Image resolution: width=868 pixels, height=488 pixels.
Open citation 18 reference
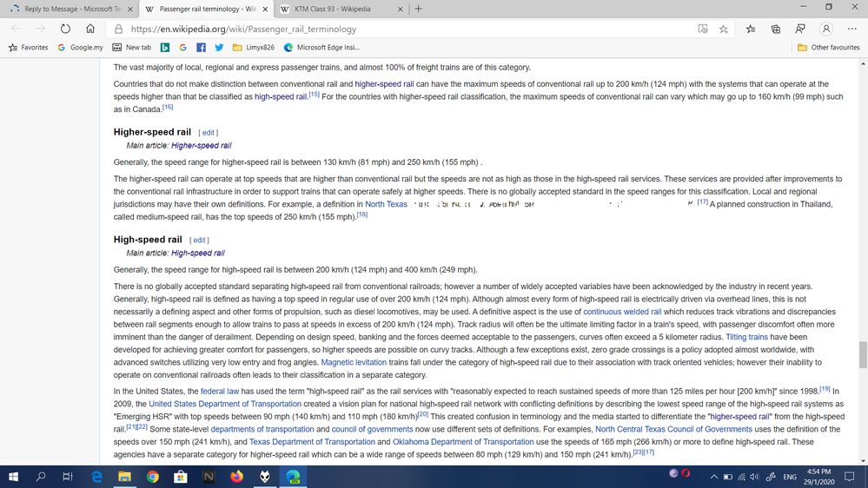(x=362, y=214)
